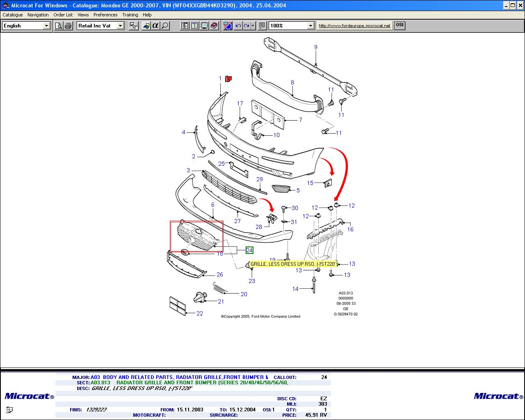Viewport: 525px width, 420px height.
Task: Open the English language dropdown
Action: [46, 26]
